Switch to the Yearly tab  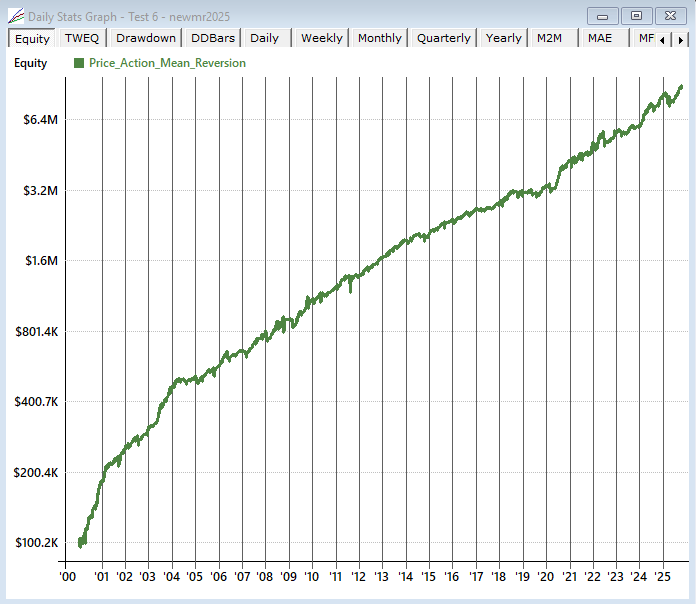pyautogui.click(x=504, y=38)
